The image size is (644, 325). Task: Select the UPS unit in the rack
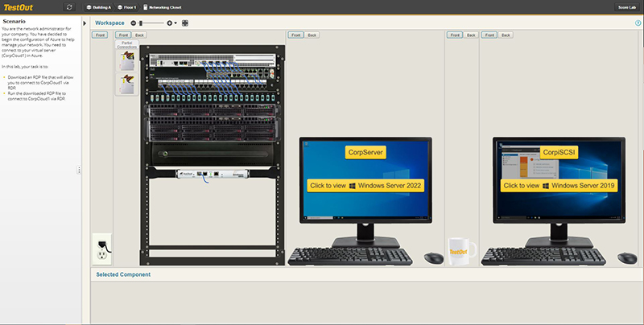coord(213,154)
